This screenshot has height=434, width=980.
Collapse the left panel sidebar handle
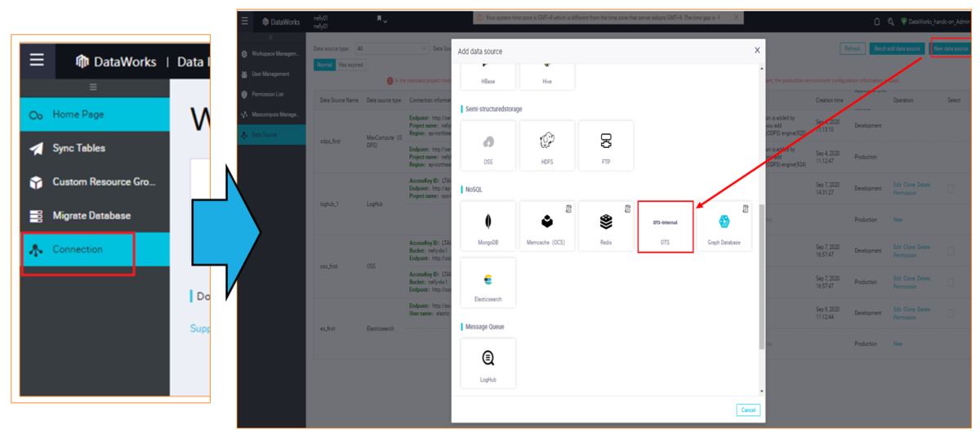(92, 87)
